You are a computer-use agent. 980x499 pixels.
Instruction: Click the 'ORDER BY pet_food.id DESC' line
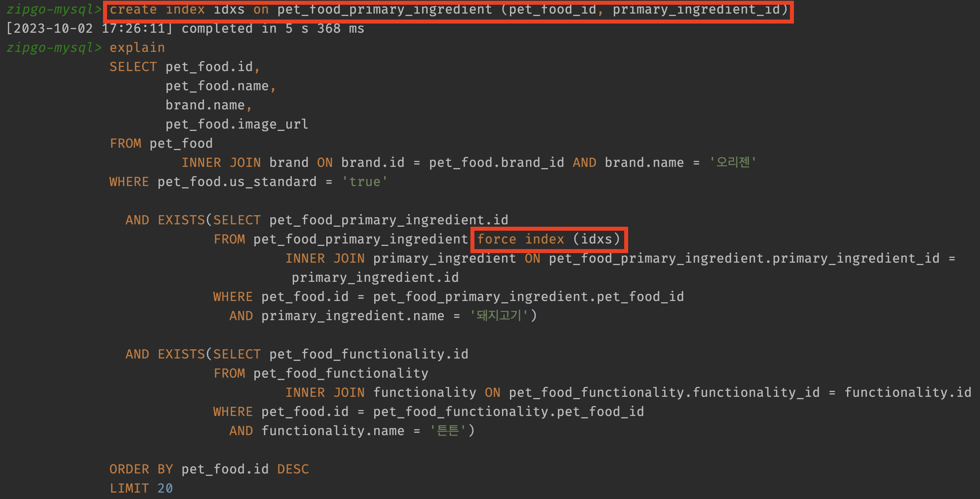pyautogui.click(x=209, y=469)
